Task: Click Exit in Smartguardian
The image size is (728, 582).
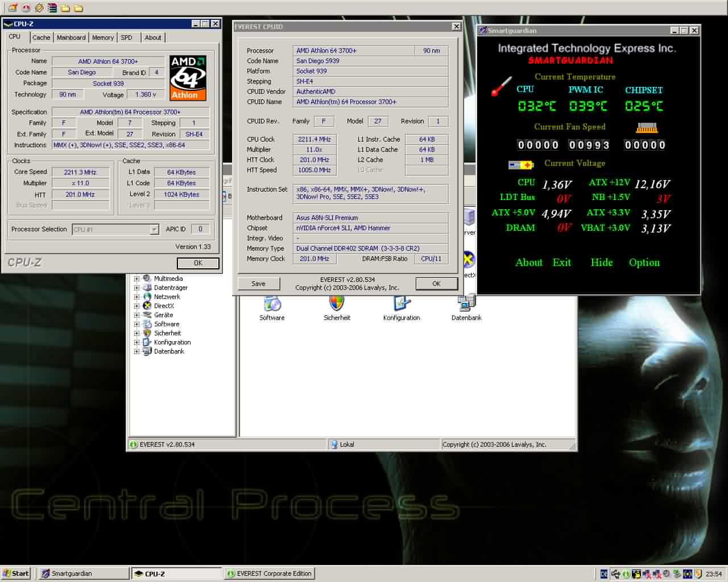Action: coord(562,263)
